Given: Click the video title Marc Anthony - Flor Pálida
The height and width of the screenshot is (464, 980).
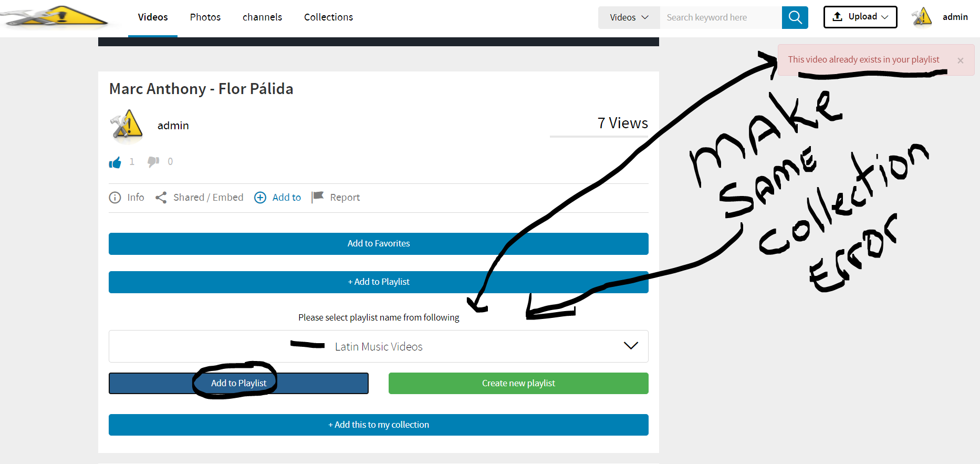Looking at the screenshot, I should [x=201, y=89].
